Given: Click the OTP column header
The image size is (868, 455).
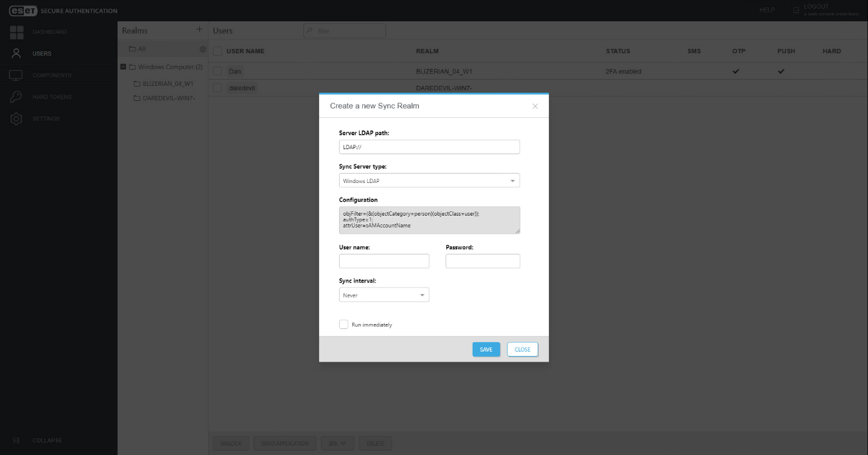Looking at the screenshot, I should coord(739,51).
